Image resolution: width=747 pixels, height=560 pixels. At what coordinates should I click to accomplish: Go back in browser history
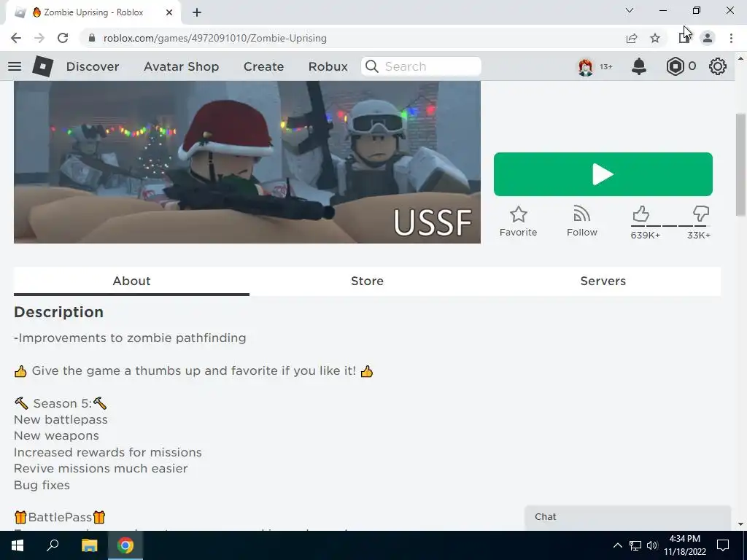(16, 38)
